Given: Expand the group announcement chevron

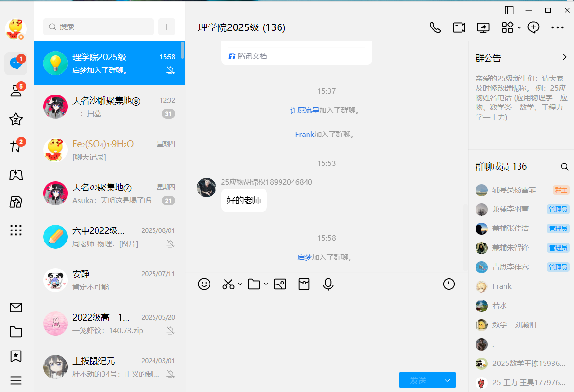Looking at the screenshot, I should (564, 57).
